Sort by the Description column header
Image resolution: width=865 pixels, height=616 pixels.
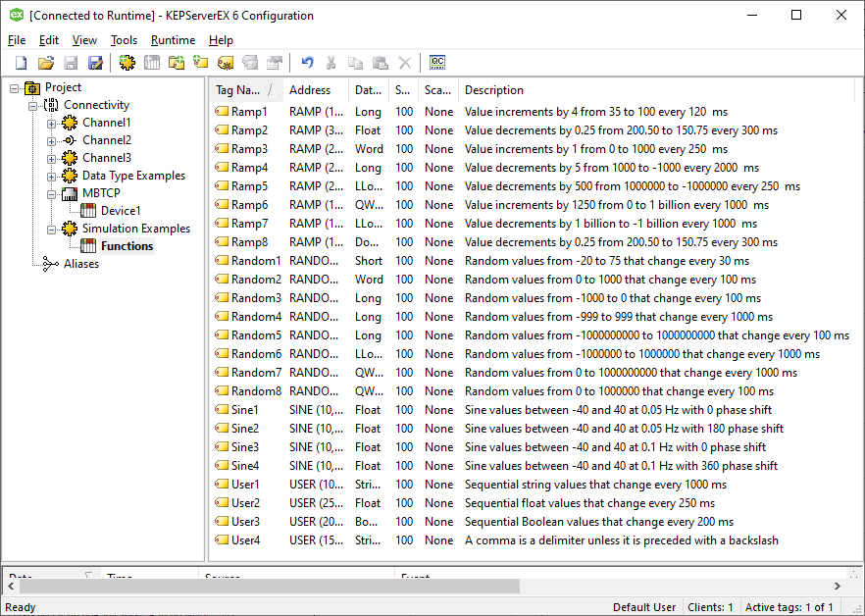656,90
